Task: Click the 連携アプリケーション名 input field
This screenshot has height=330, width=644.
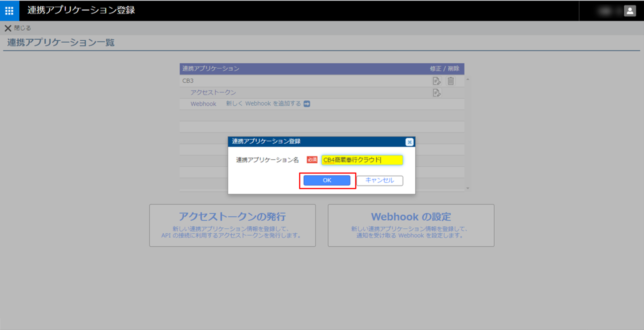Action: click(362, 160)
